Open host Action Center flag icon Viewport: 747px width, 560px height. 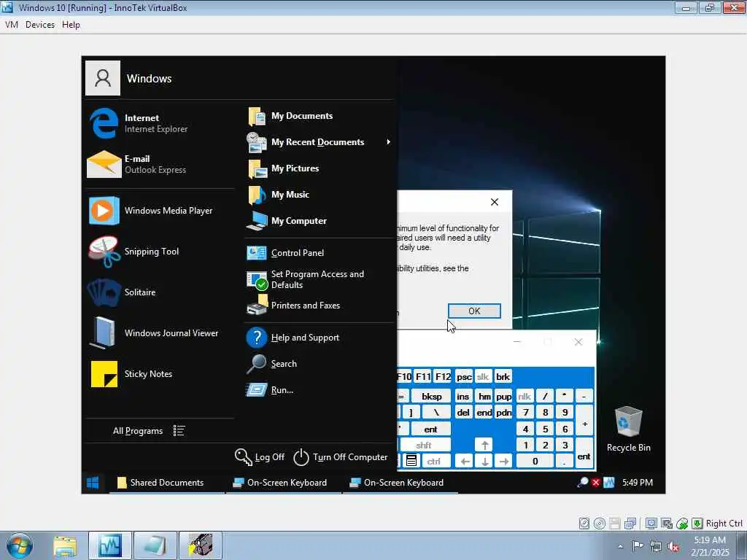(x=638, y=545)
